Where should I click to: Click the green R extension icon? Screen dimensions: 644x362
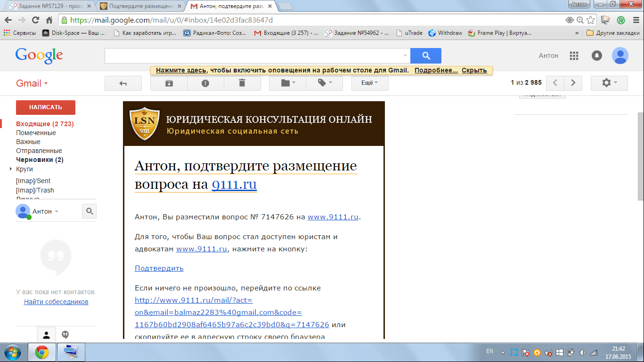621,20
